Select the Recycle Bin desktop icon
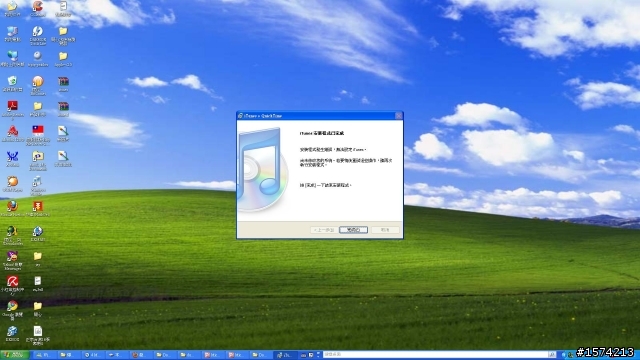640x360 pixels. tap(12, 84)
